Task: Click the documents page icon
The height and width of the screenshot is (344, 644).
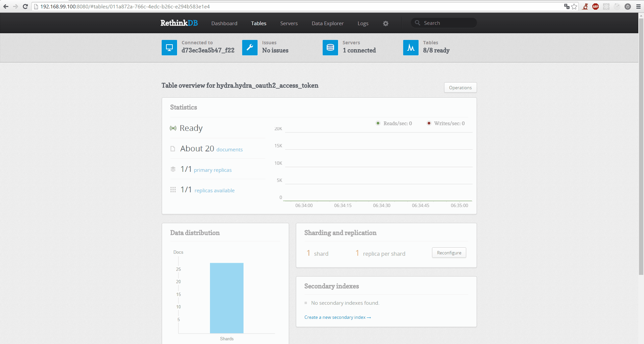Action: 173,149
